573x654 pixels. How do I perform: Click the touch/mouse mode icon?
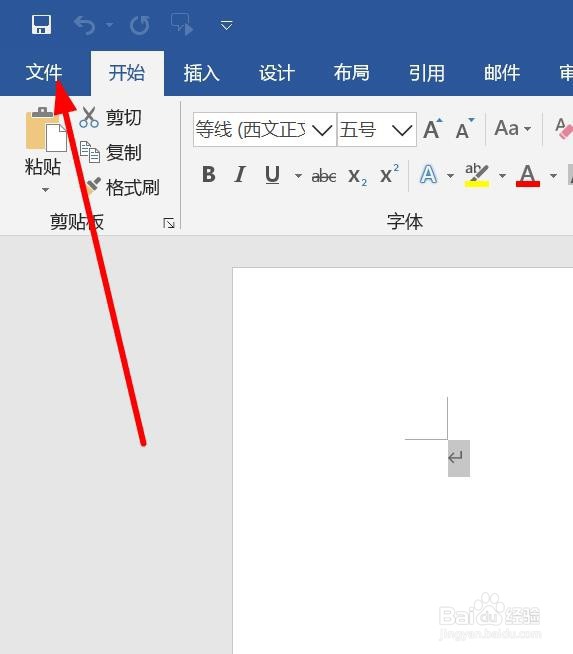pyautogui.click(x=182, y=24)
